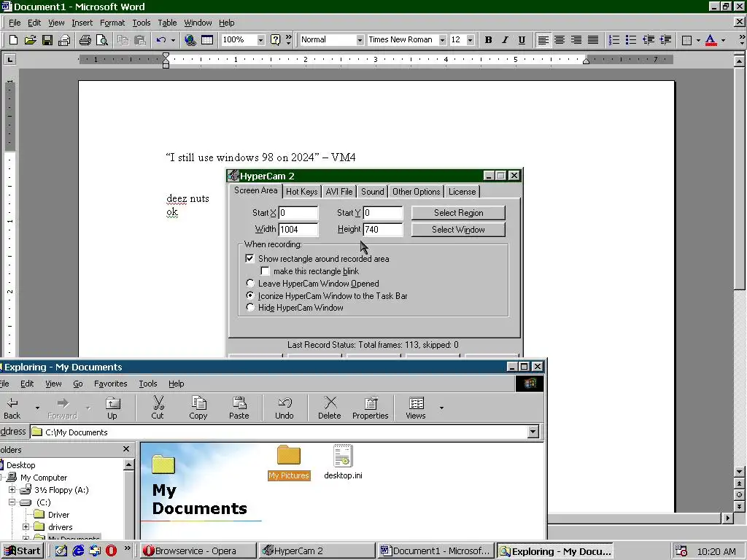Open the Favorites menu in Explorer
Screen dimensions: 747x560
tap(111, 384)
